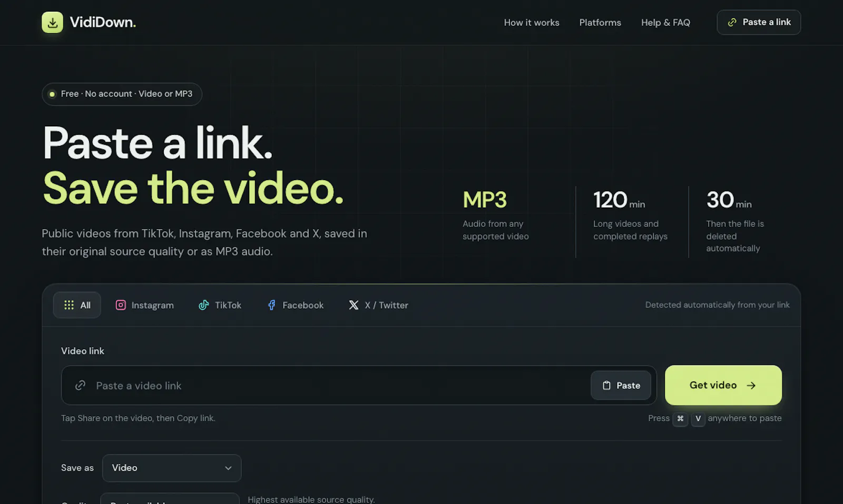Click the Instagram icon in the platform tabs

121,305
